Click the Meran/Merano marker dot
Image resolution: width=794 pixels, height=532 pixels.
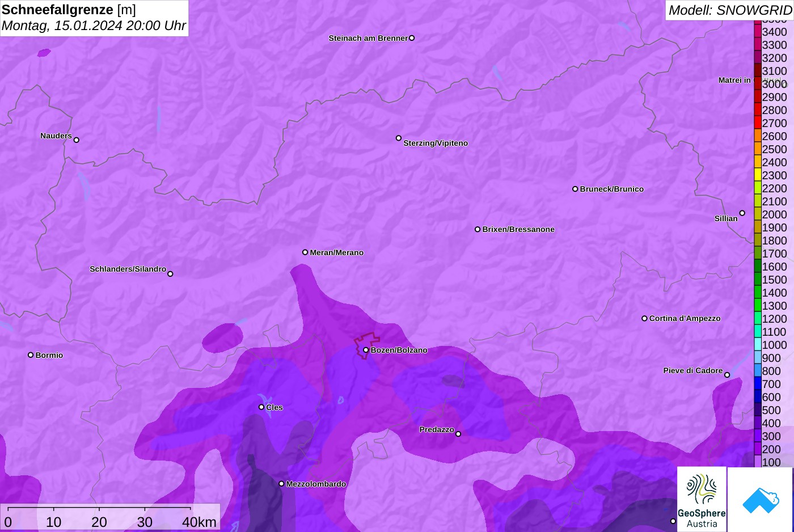pos(305,252)
